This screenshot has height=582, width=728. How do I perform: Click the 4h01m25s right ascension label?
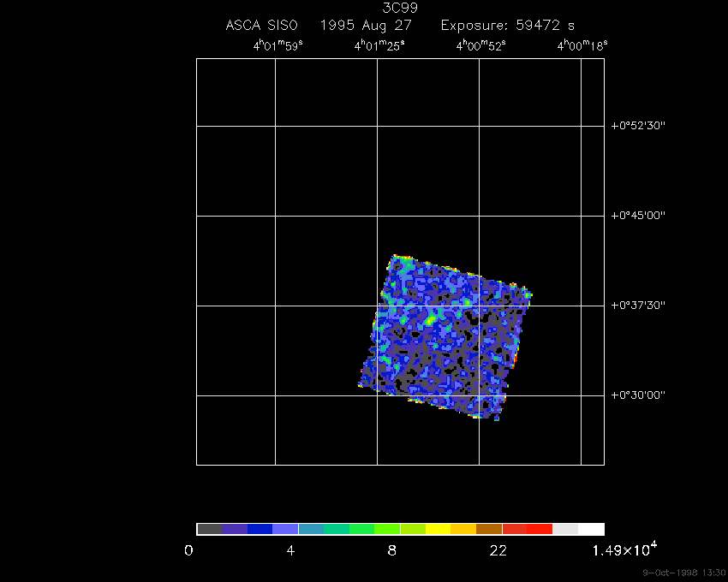[379, 45]
